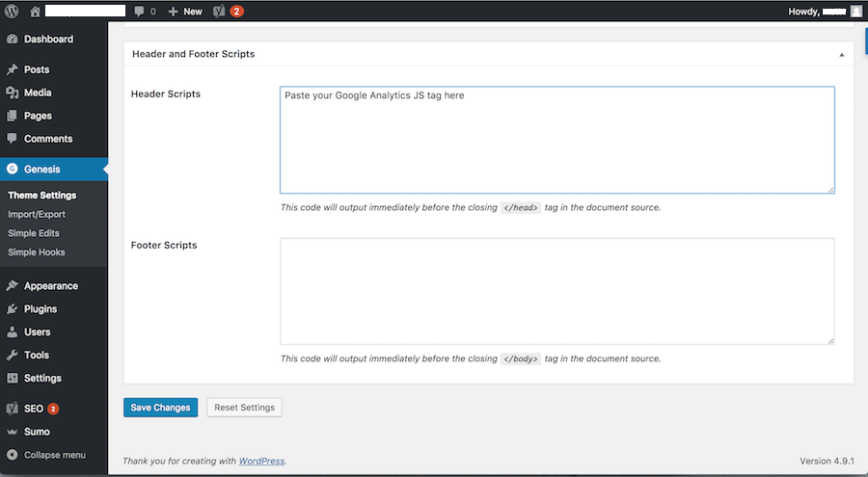Click the New plus icon
Viewport: 868px width, 477px height.
coord(173,11)
